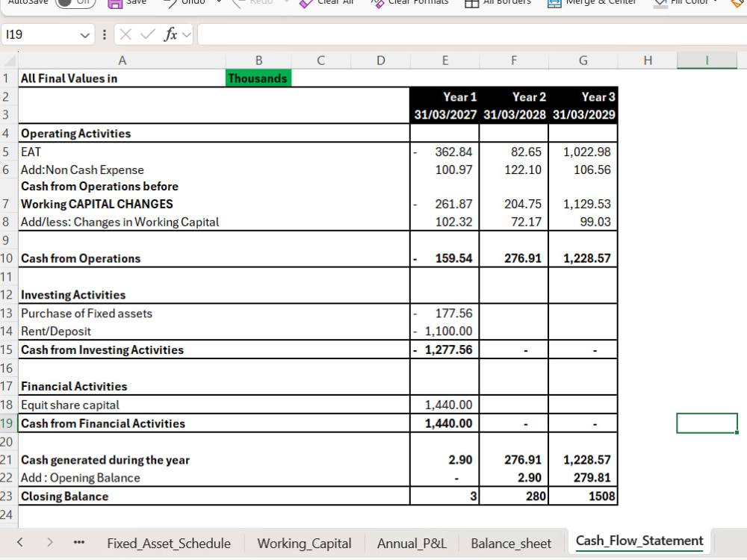Viewport: 747px width, 560px height.
Task: Click the 'Cash generated during the year' label
Action: (105, 460)
